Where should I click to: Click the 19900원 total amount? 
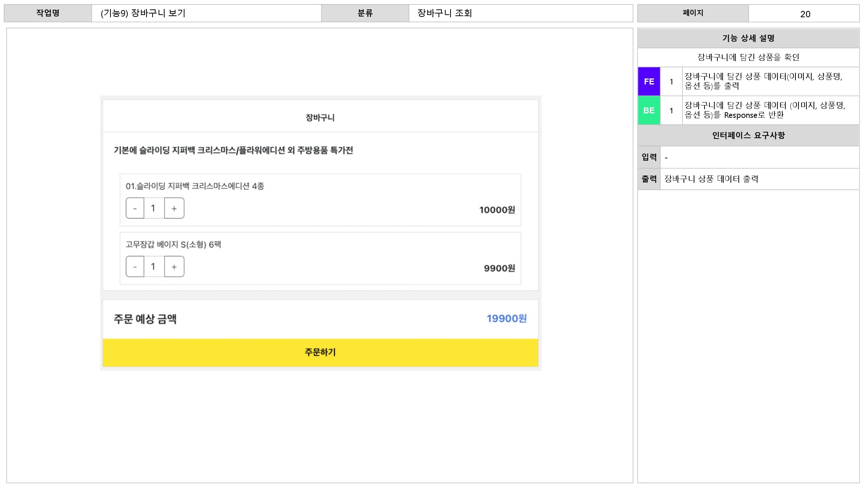click(x=507, y=319)
